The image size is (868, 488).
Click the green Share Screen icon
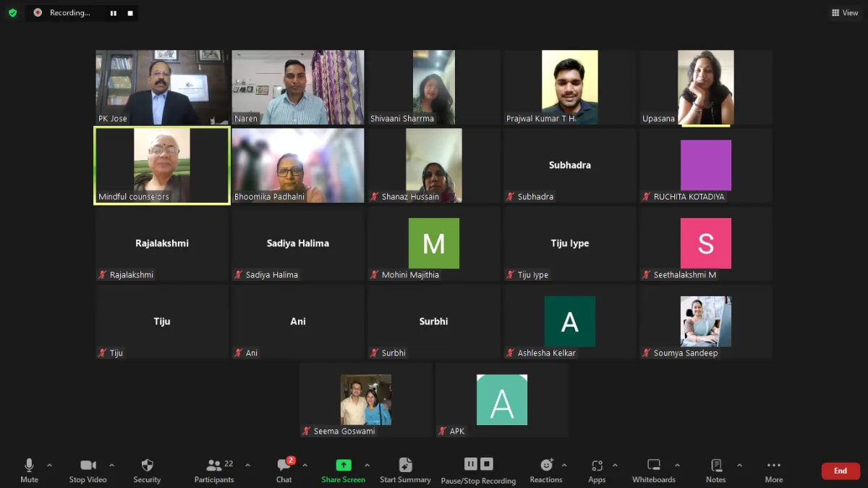(344, 465)
